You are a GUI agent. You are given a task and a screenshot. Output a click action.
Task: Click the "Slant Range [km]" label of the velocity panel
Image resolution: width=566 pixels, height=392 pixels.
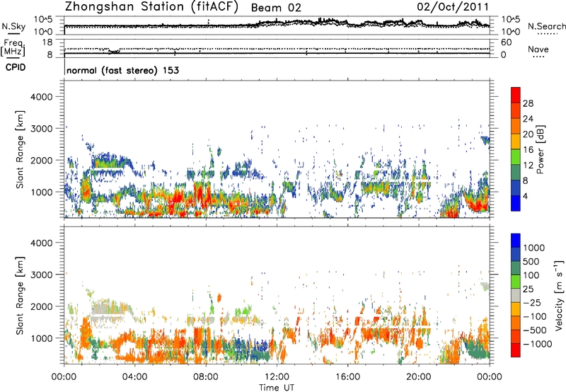(x=20, y=296)
